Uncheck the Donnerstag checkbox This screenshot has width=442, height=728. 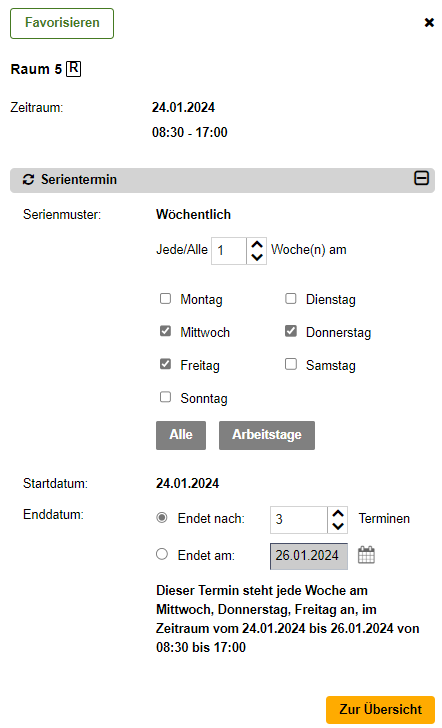pos(291,331)
